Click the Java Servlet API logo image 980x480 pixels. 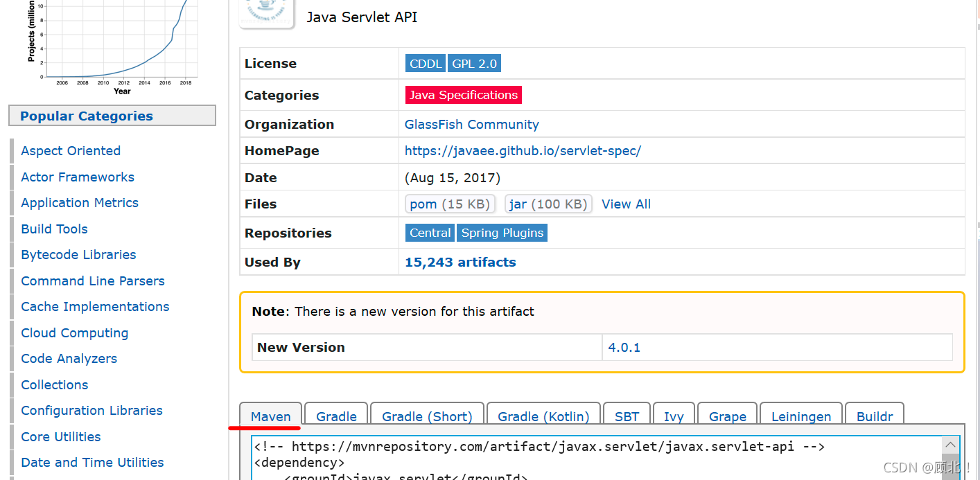(x=267, y=14)
